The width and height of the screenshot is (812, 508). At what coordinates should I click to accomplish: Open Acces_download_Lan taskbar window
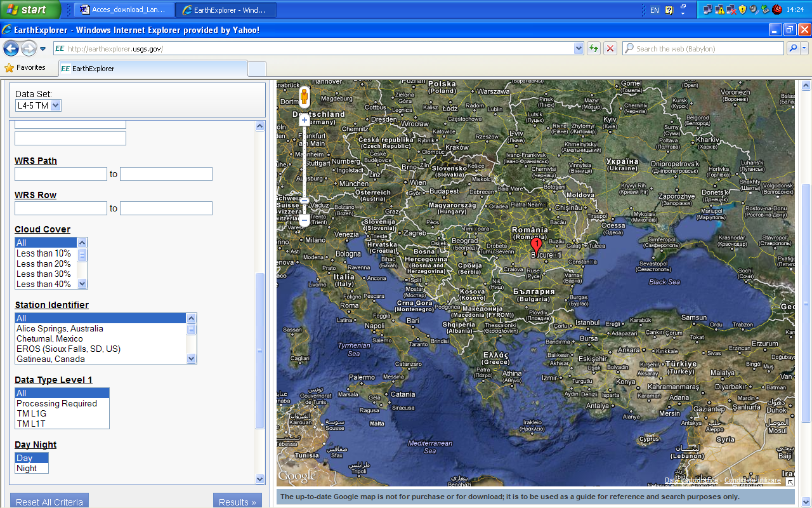[124, 10]
